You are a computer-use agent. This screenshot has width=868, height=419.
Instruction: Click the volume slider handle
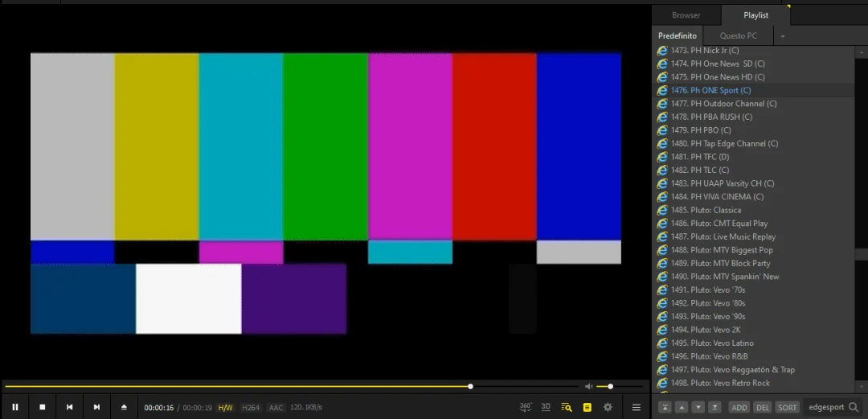[x=611, y=386]
